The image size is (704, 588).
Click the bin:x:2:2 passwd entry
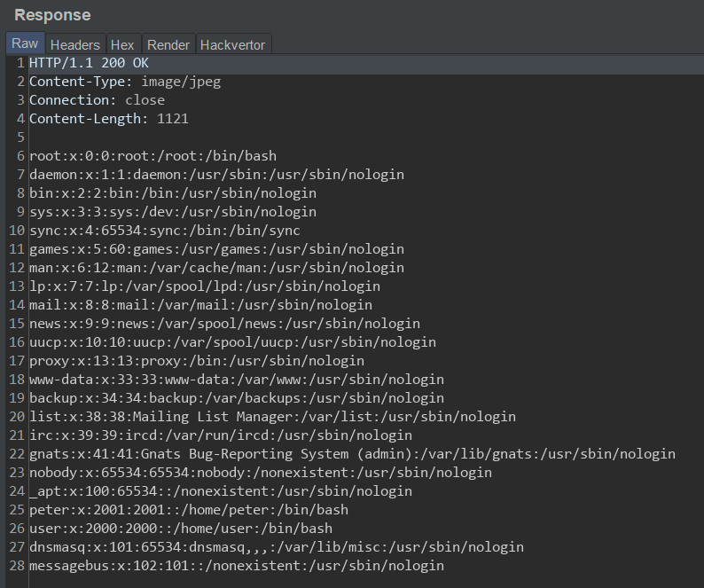173,193
